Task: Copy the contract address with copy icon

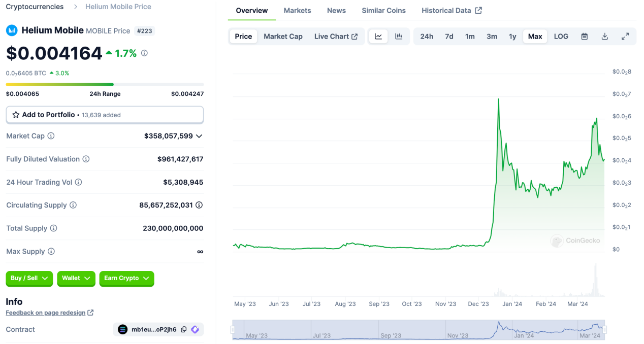Action: point(183,329)
